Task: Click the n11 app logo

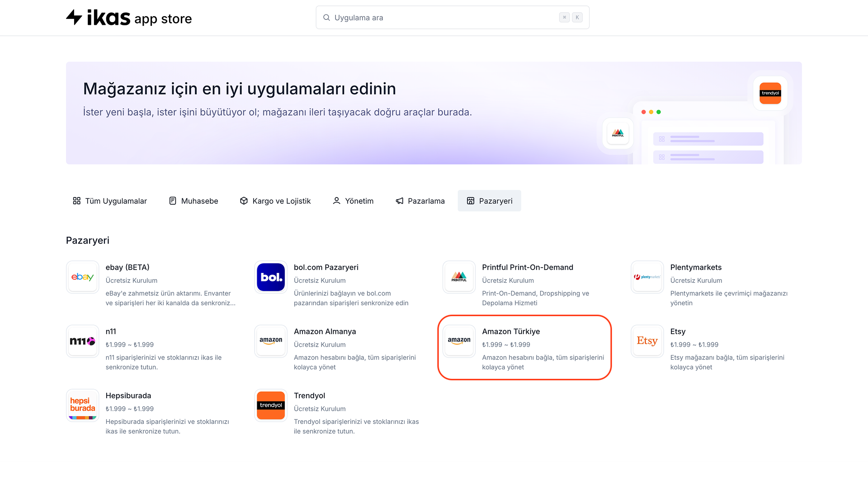Action: [x=83, y=341]
